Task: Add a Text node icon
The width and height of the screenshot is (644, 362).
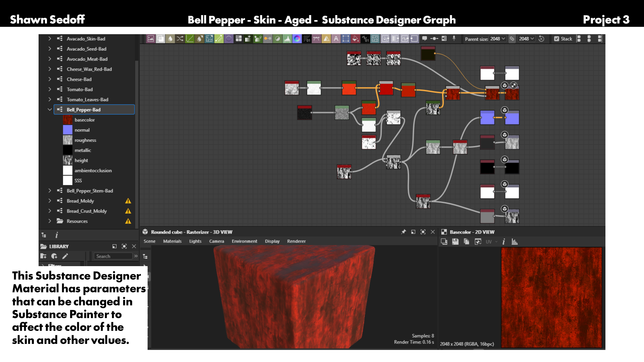Action: click(x=336, y=39)
